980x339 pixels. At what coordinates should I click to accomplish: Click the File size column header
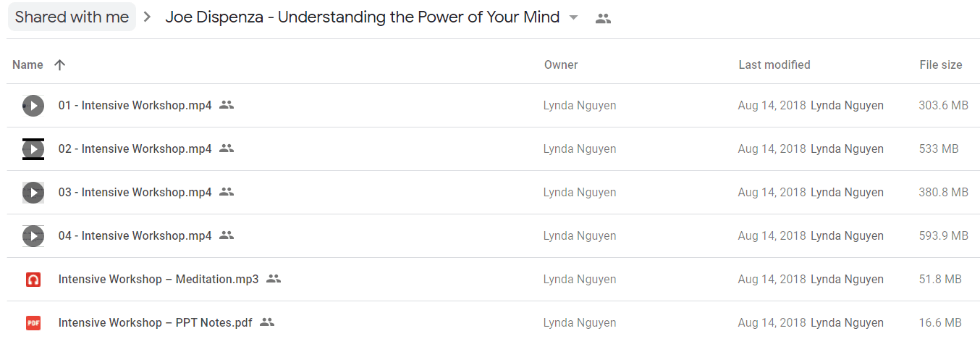pyautogui.click(x=941, y=64)
